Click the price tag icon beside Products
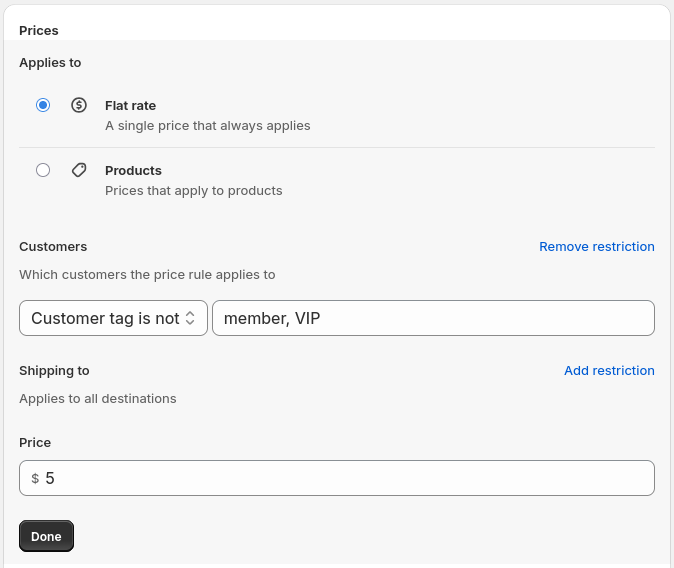 click(79, 170)
